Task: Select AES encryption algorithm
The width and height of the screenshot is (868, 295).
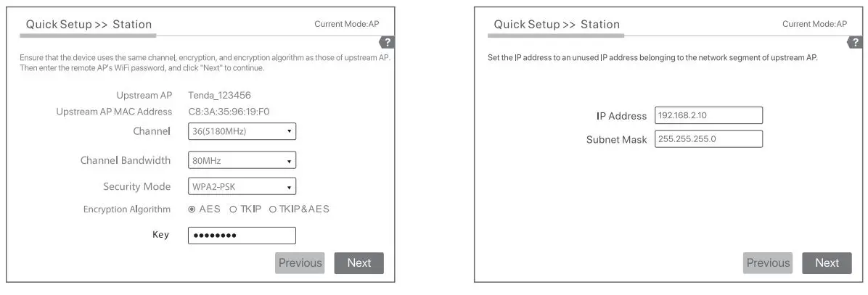Action: [x=192, y=209]
